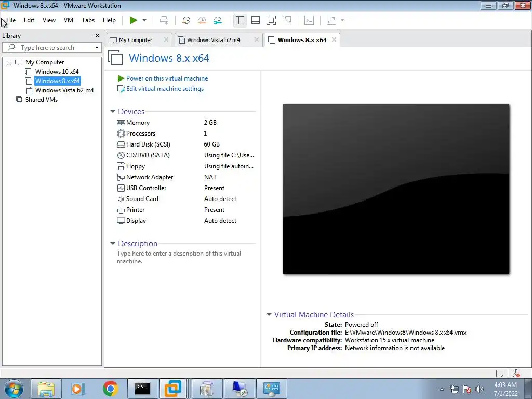
Task: Click the NAT network adapter value
Action: tap(210, 177)
